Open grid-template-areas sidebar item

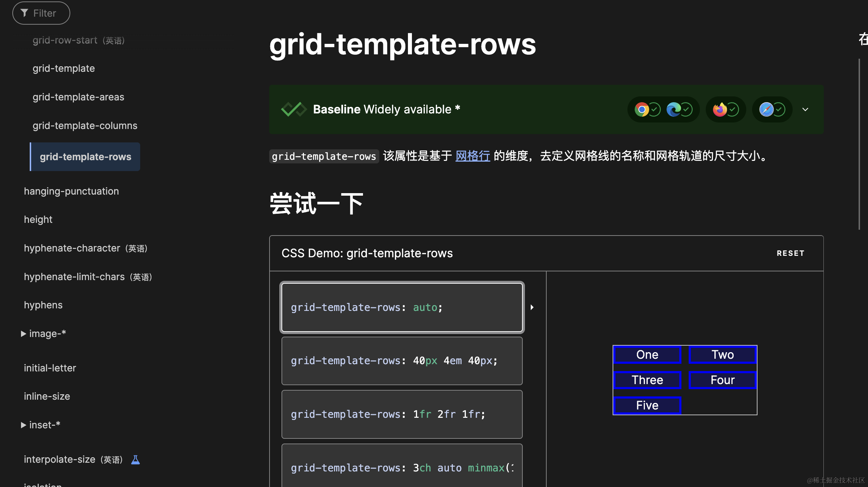tap(78, 97)
